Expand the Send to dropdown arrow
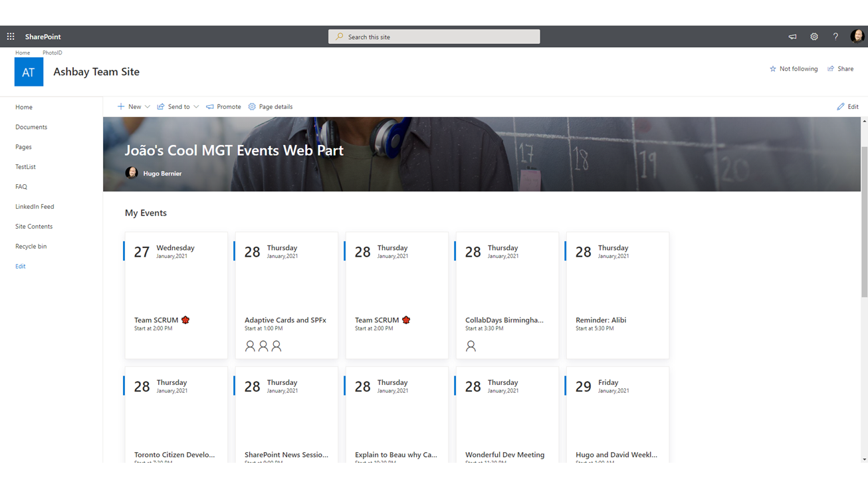Image resolution: width=868 pixels, height=488 pixels. [x=196, y=106]
